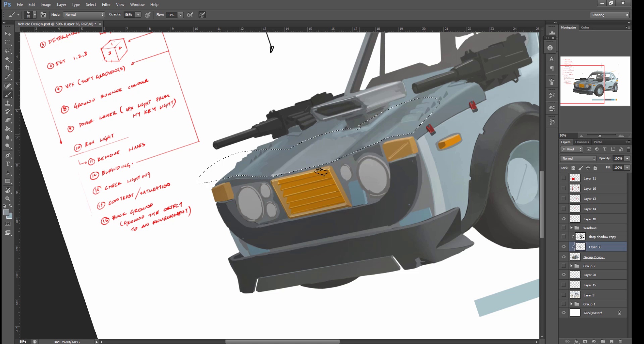Select the Crop tool
Viewport: 644px width, 344px height.
8,68
